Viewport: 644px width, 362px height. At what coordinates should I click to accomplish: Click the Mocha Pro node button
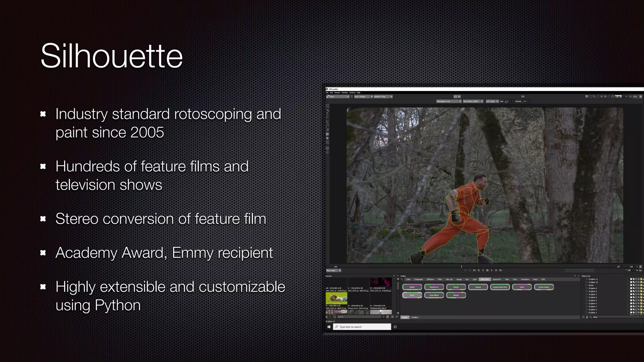tap(434, 287)
